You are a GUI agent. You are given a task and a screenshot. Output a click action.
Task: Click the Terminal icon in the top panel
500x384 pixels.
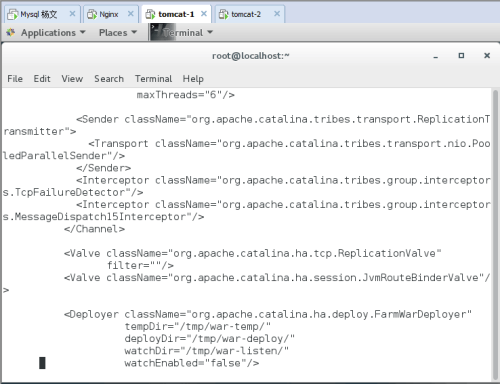pos(162,32)
